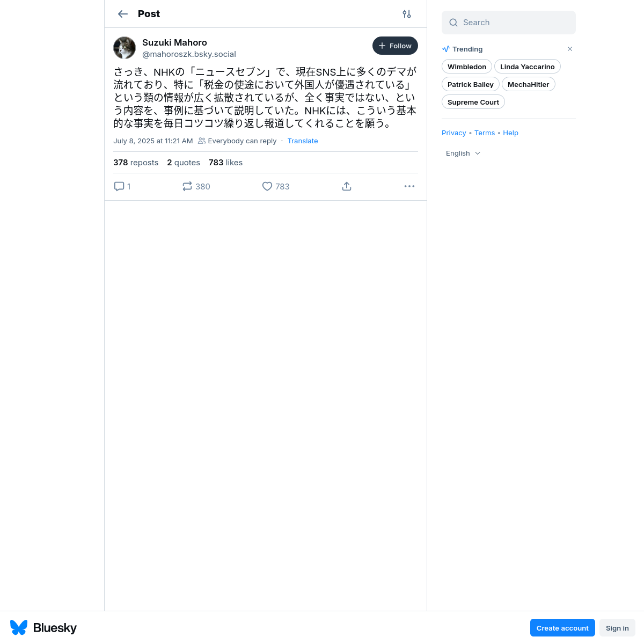Follow Suzuki Mahoro
The width and height of the screenshot is (644, 644).
[395, 46]
